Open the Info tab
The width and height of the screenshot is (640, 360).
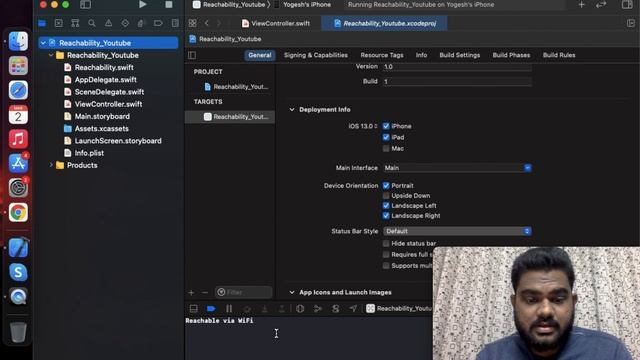click(x=421, y=55)
